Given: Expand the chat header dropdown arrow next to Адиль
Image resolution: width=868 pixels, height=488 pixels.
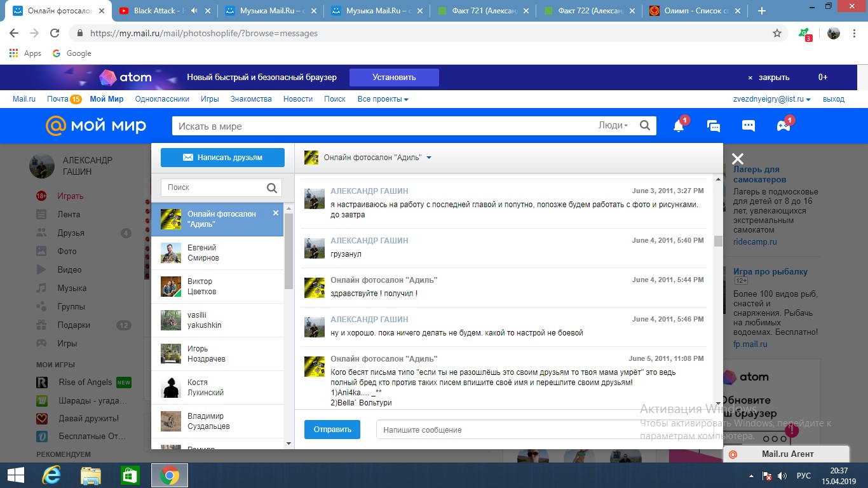Looking at the screenshot, I should [x=429, y=158].
